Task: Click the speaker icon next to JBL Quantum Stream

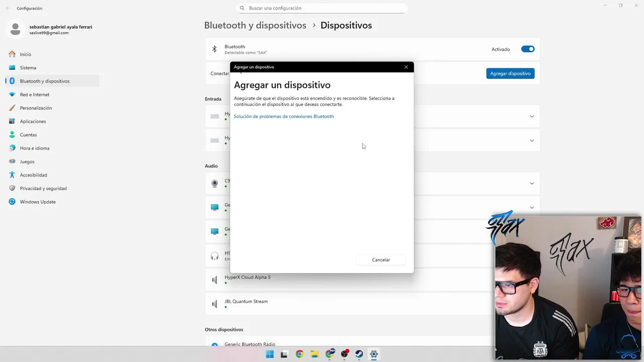Action: pyautogui.click(x=215, y=304)
